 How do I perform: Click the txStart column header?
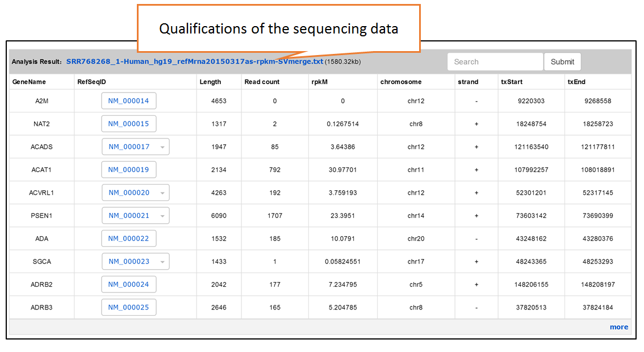pyautogui.click(x=512, y=82)
